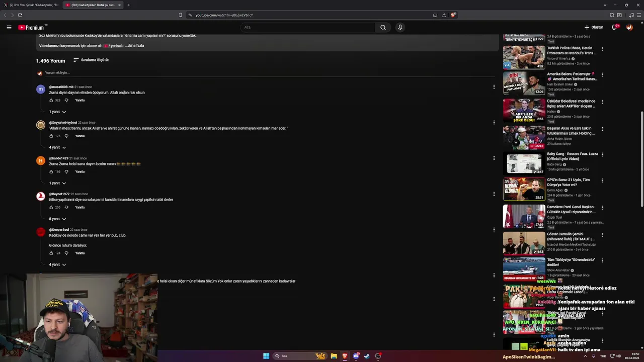Click the browser address bar URL
Image resolution: width=644 pixels, height=362 pixels.
click(x=224, y=15)
